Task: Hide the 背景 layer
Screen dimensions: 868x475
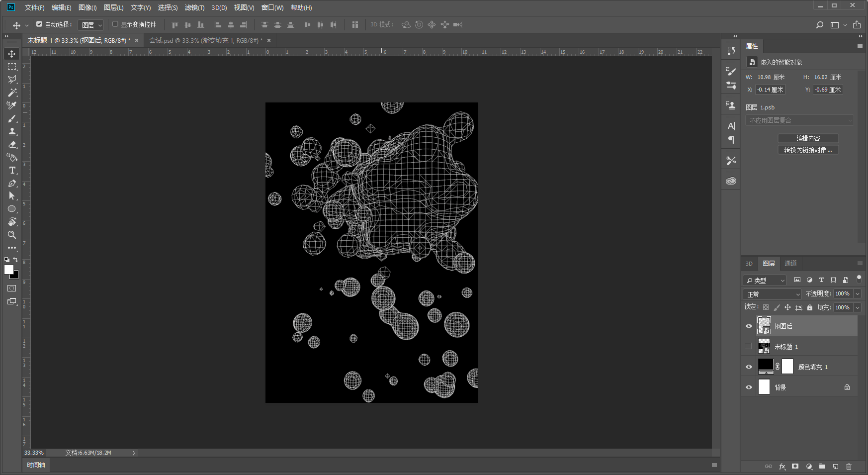Action: pos(749,387)
